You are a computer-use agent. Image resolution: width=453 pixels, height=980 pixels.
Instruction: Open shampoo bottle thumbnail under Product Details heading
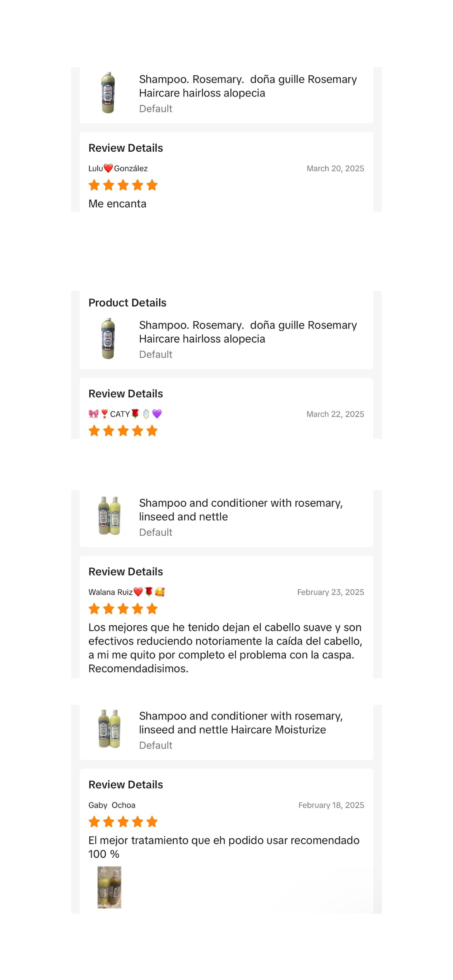pyautogui.click(x=108, y=339)
